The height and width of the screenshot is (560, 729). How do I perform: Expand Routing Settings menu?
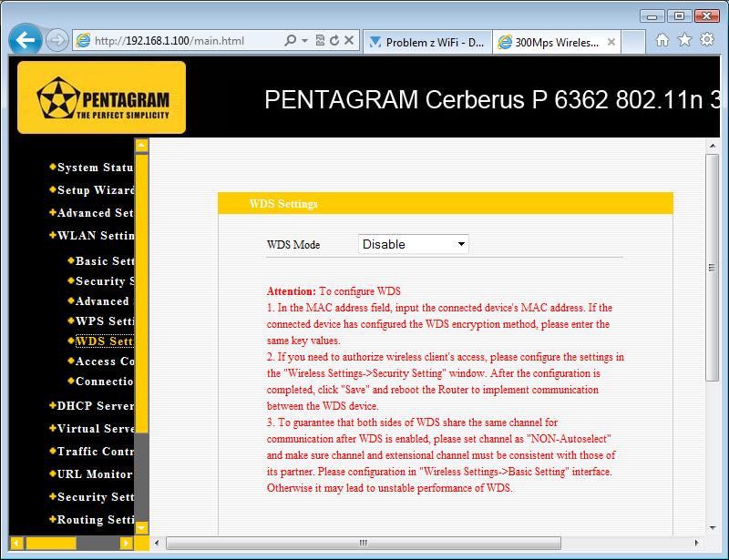click(92, 520)
